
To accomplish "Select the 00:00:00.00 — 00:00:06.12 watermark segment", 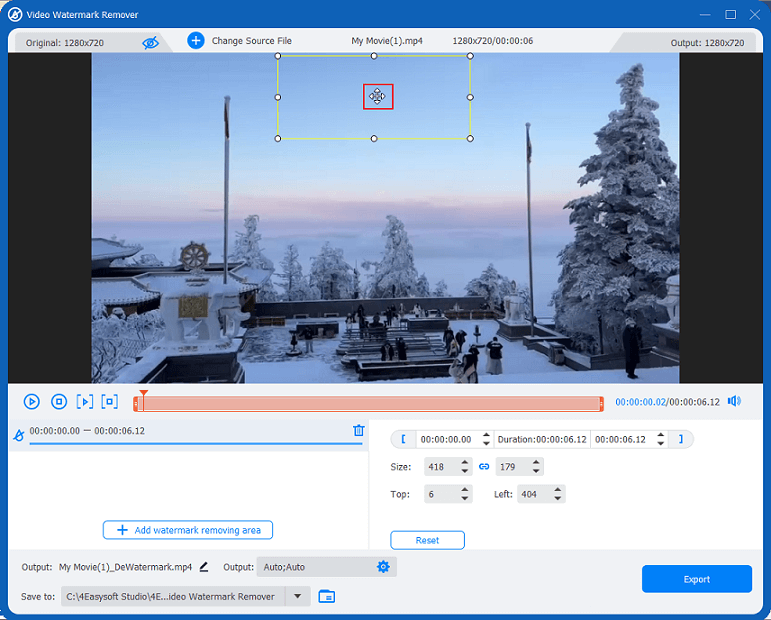I will tap(189, 435).
